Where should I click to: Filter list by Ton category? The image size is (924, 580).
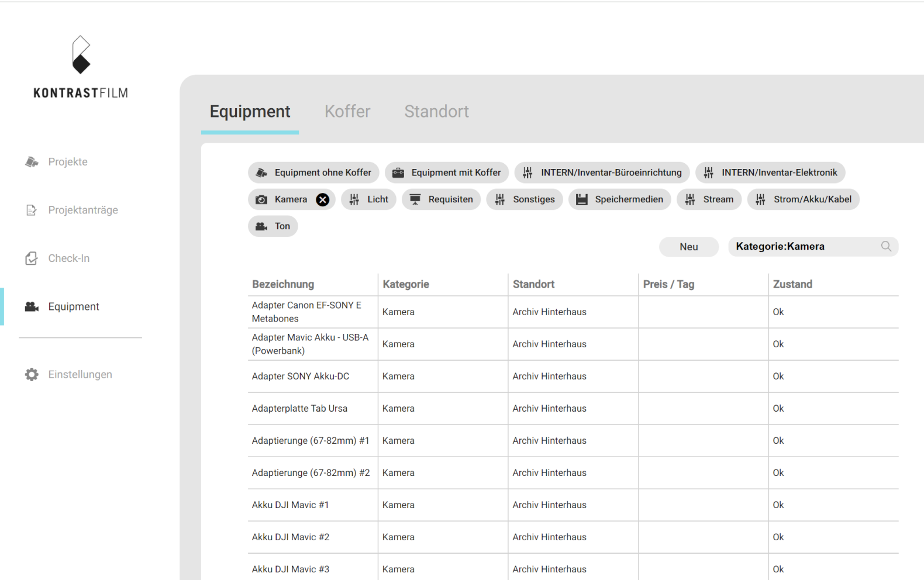click(273, 226)
